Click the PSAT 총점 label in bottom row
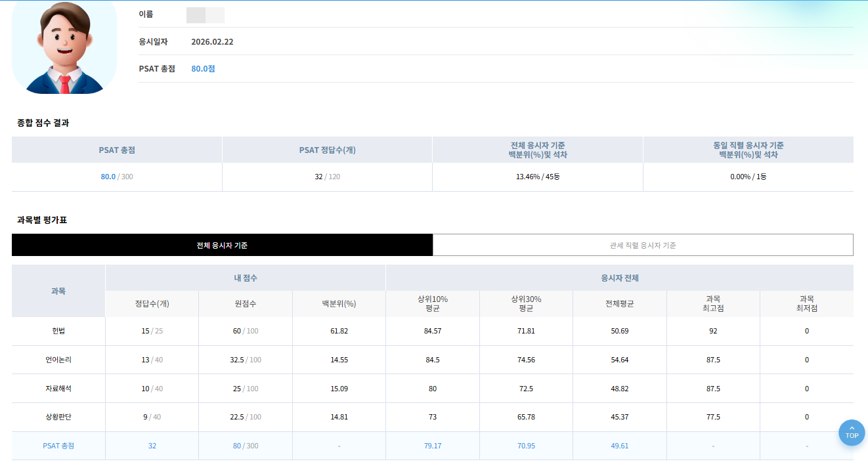 point(58,446)
